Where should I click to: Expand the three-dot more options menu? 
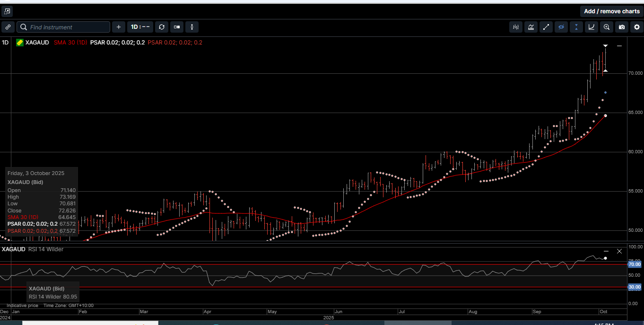pos(192,27)
